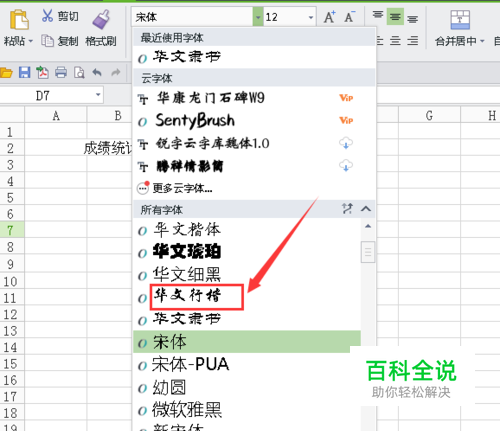Click the Export to PDF icon
Viewport: 500px width, 431px height.
(x=42, y=72)
